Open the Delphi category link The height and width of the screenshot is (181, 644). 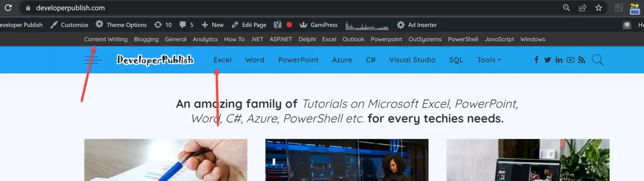coord(307,39)
